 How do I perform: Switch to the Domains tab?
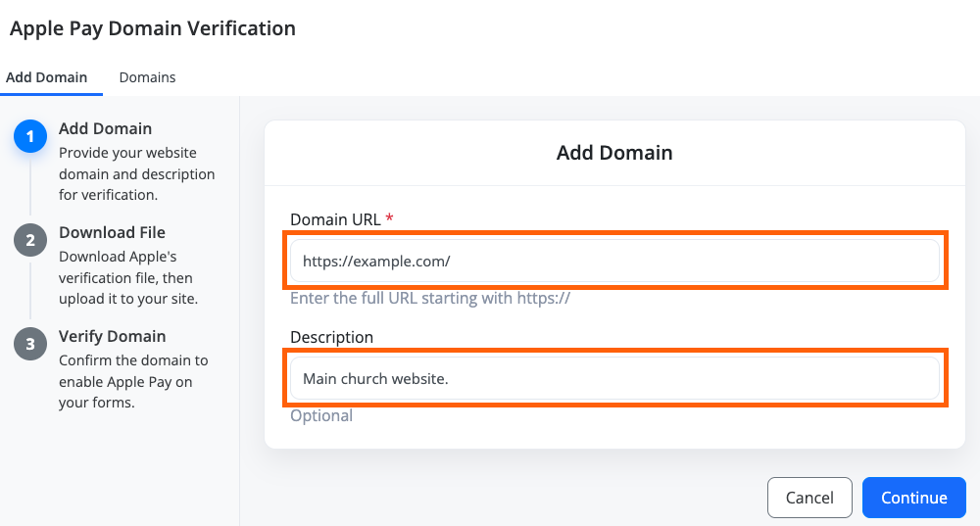click(147, 77)
